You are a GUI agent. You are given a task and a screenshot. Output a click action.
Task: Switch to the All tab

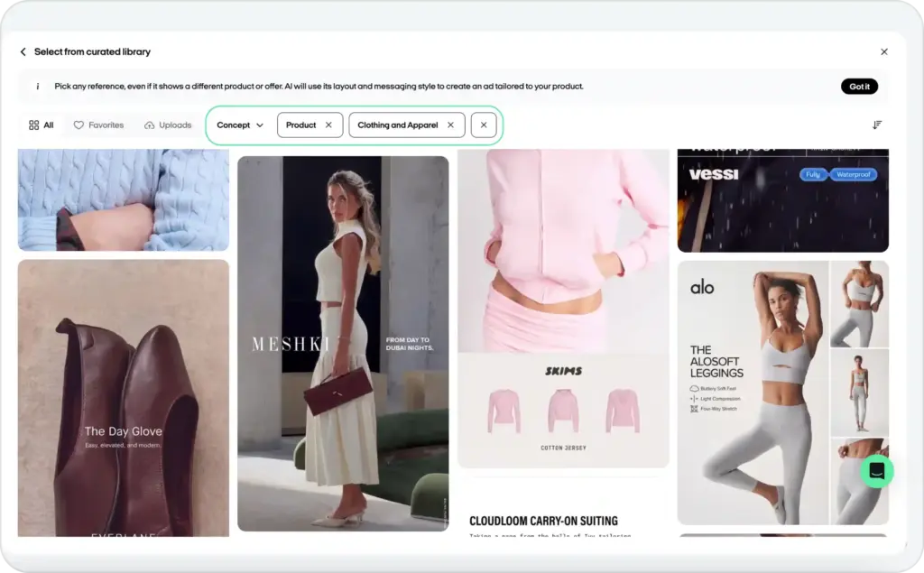click(42, 125)
